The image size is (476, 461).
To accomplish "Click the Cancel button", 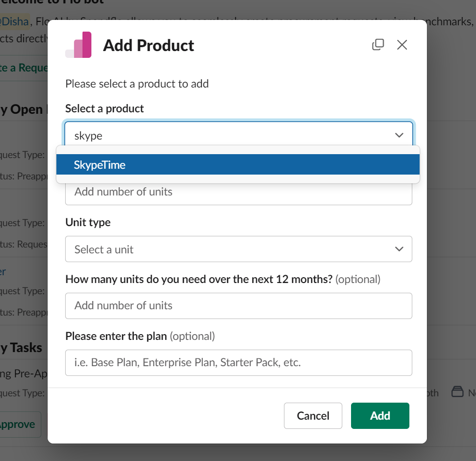I will 313,416.
